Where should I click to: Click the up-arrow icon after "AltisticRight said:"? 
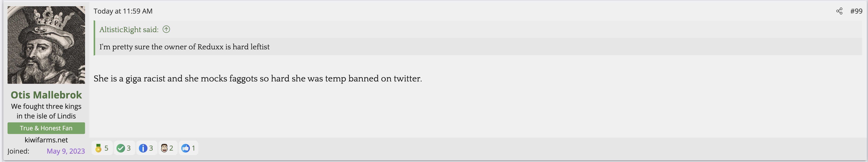click(x=166, y=29)
